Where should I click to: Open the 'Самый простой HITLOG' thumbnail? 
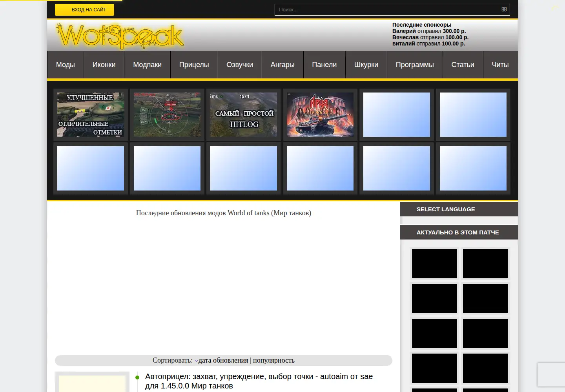point(244,114)
